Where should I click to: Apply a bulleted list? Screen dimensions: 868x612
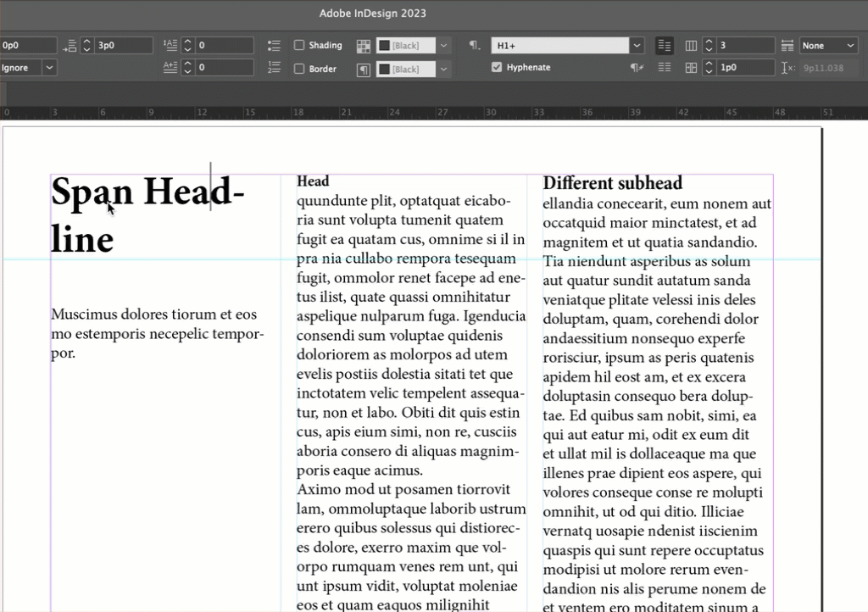coord(274,46)
